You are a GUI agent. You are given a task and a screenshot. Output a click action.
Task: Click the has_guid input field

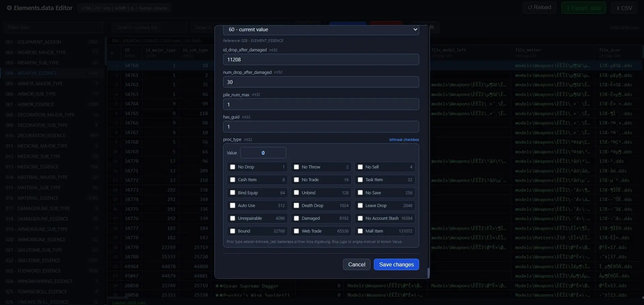[321, 126]
